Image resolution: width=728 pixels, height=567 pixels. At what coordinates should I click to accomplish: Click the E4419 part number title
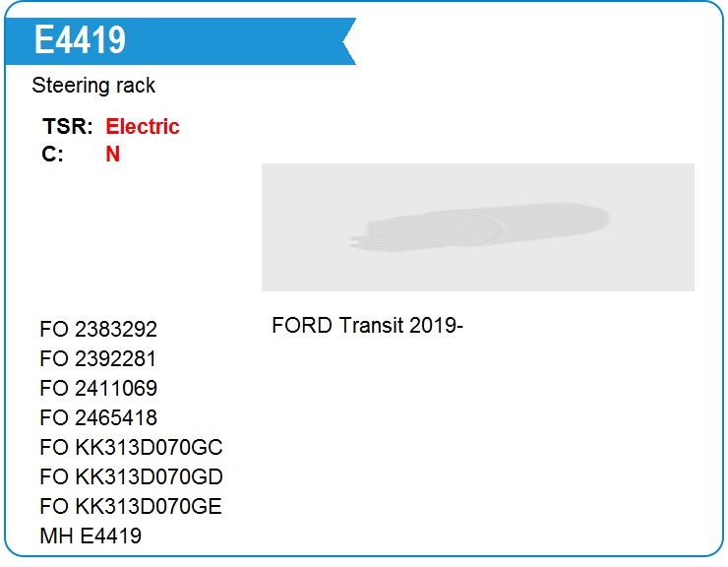[x=80, y=40]
